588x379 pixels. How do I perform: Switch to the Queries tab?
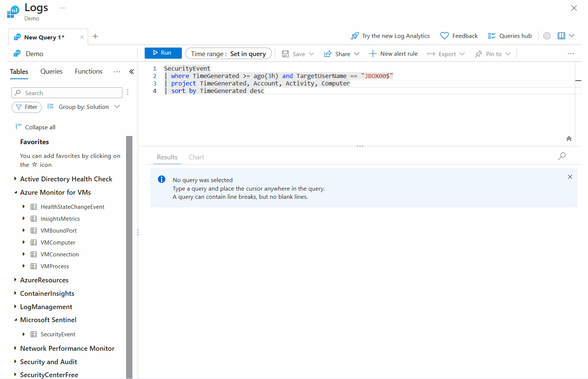pos(51,71)
